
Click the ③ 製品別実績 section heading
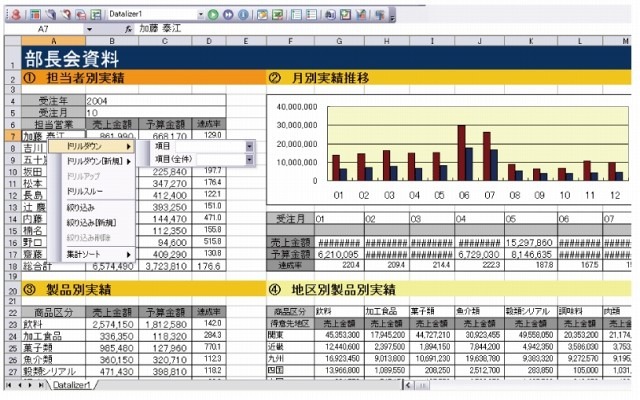[67, 290]
